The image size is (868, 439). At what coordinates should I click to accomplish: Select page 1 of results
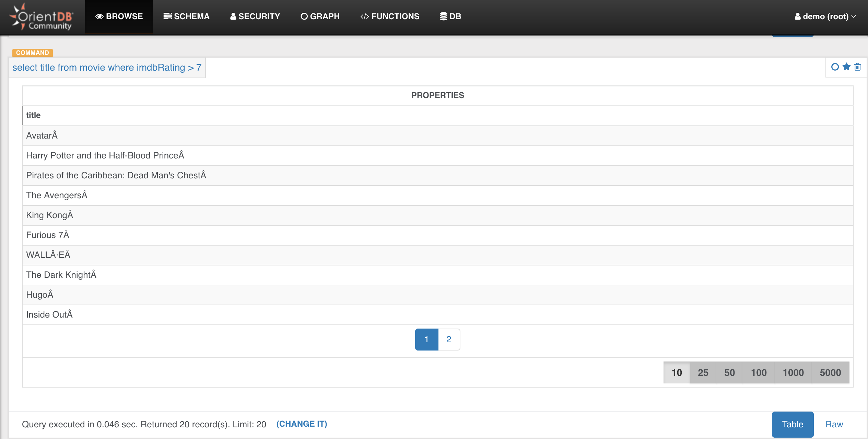point(426,339)
